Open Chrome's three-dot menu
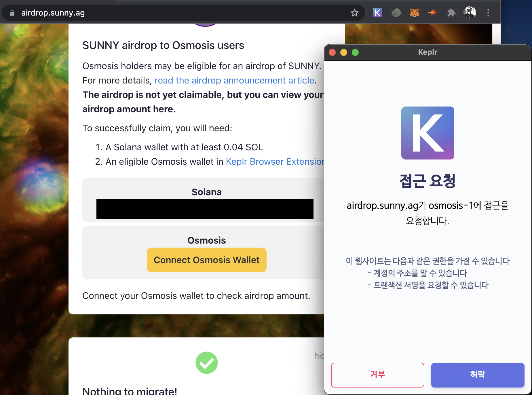This screenshot has height=395, width=532. tap(488, 13)
